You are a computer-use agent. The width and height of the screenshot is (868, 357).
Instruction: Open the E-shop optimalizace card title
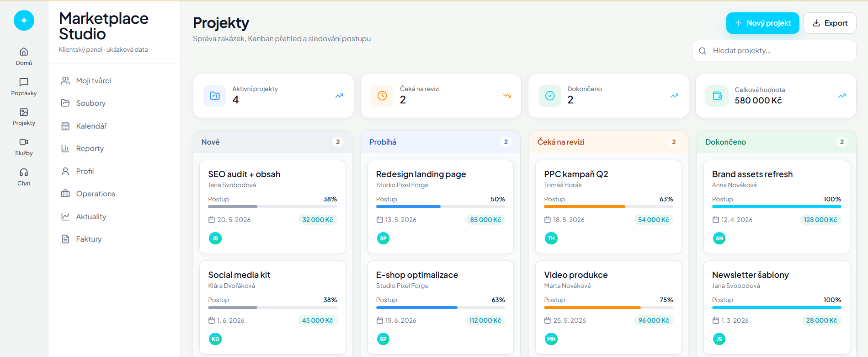click(417, 275)
